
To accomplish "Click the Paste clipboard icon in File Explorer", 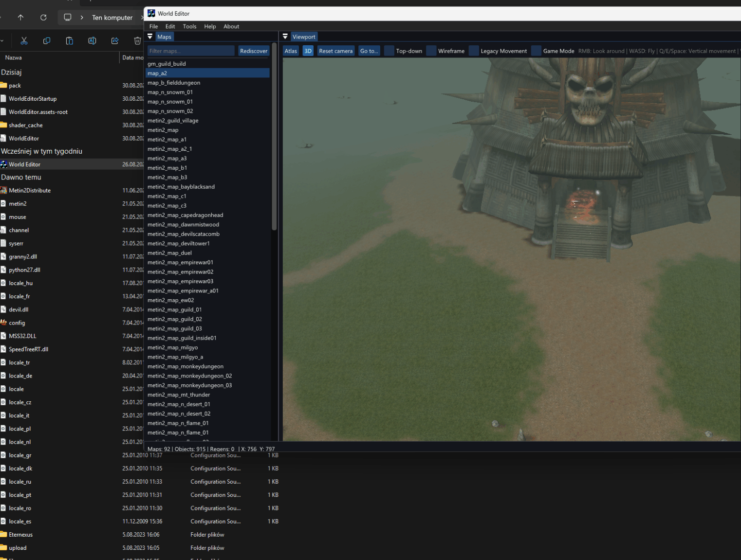I will tap(69, 41).
